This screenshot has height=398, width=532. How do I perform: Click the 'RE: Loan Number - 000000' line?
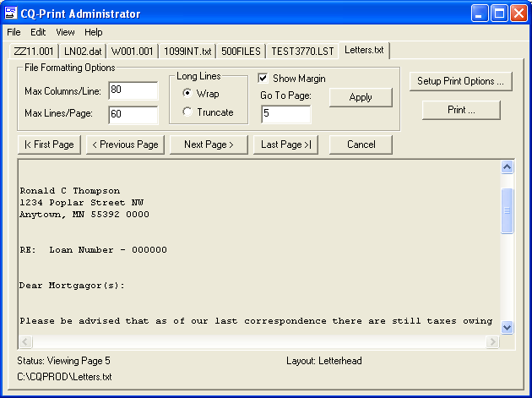93,250
